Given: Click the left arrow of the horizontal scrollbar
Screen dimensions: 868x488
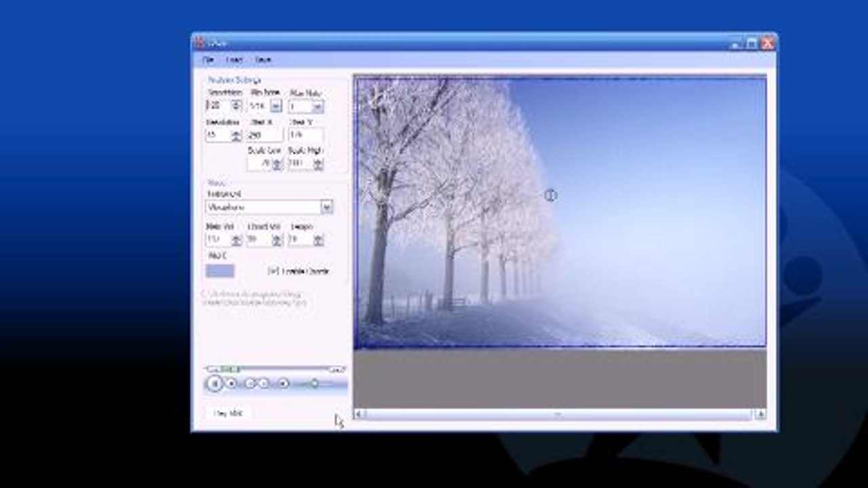Looking at the screenshot, I should [x=359, y=414].
